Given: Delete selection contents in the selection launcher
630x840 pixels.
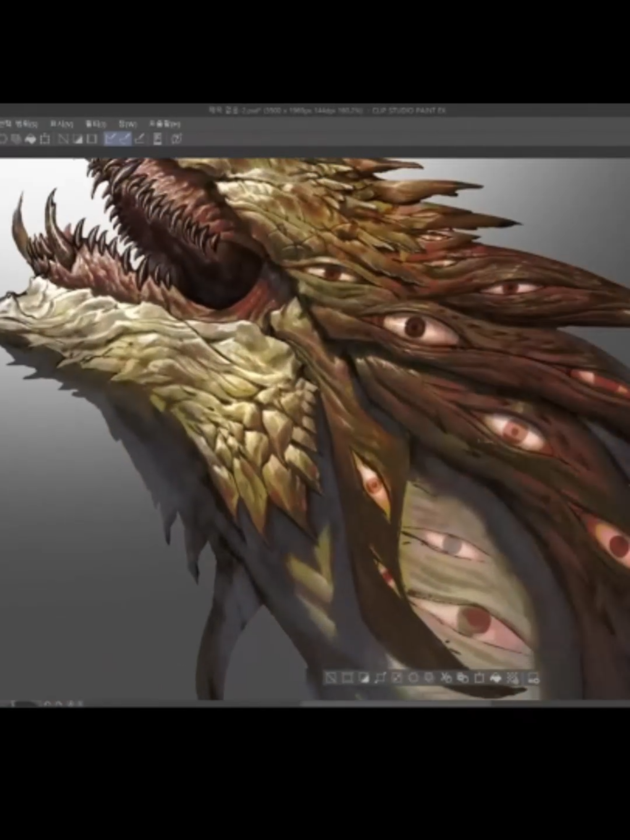Looking at the screenshot, I should click(x=413, y=678).
